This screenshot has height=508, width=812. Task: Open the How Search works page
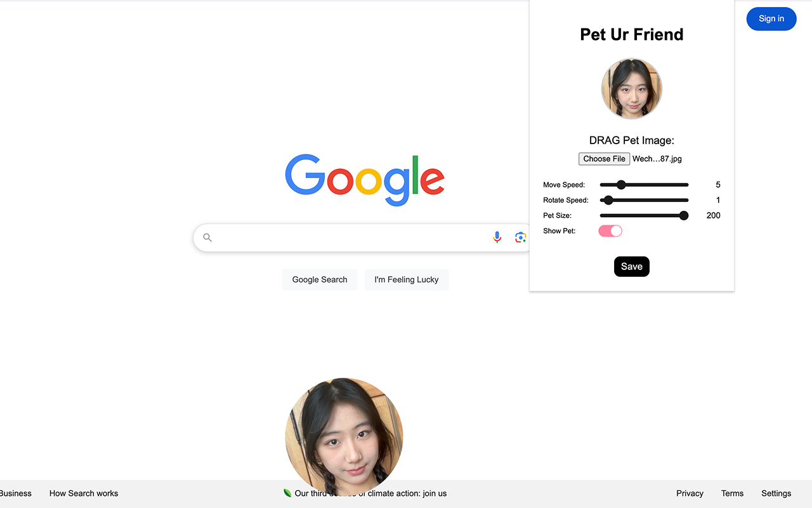pyautogui.click(x=83, y=493)
